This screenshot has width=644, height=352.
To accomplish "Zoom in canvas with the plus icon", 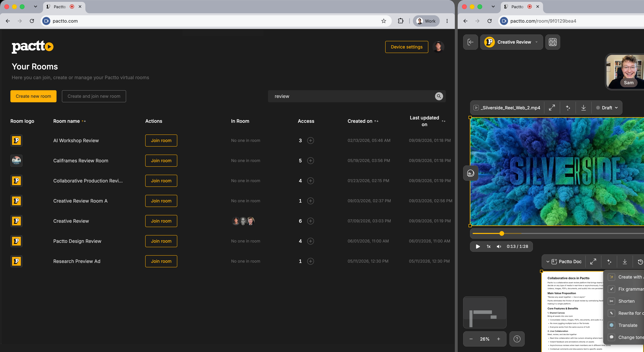I will coord(498,339).
